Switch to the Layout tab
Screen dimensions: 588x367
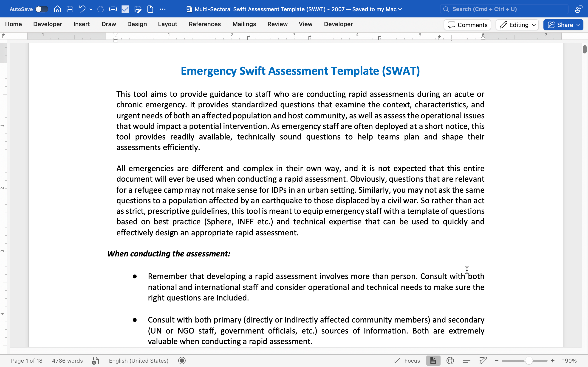pos(167,24)
